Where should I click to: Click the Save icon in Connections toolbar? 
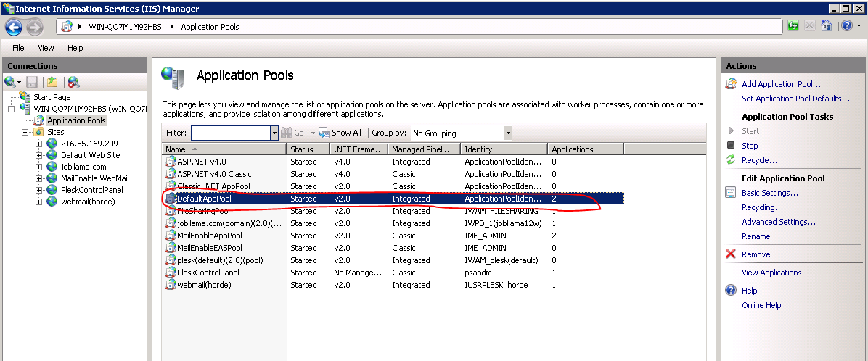click(32, 82)
